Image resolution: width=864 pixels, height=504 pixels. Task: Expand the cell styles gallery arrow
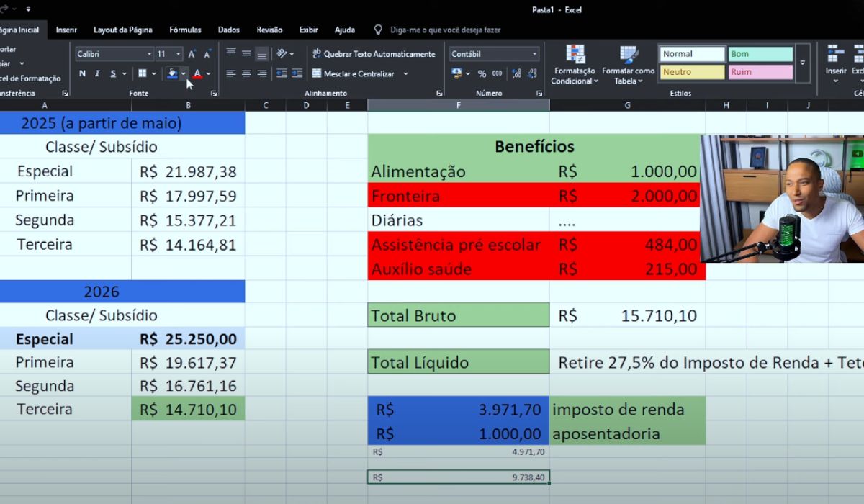[803, 63]
